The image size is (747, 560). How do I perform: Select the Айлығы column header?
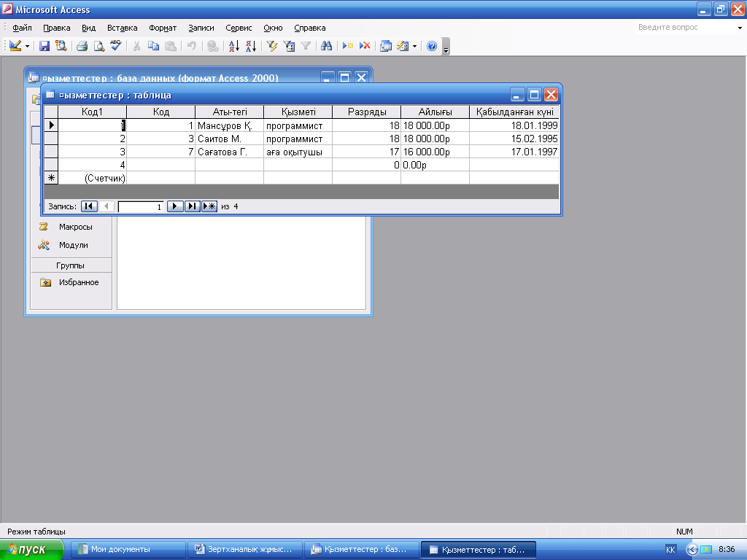pos(435,112)
